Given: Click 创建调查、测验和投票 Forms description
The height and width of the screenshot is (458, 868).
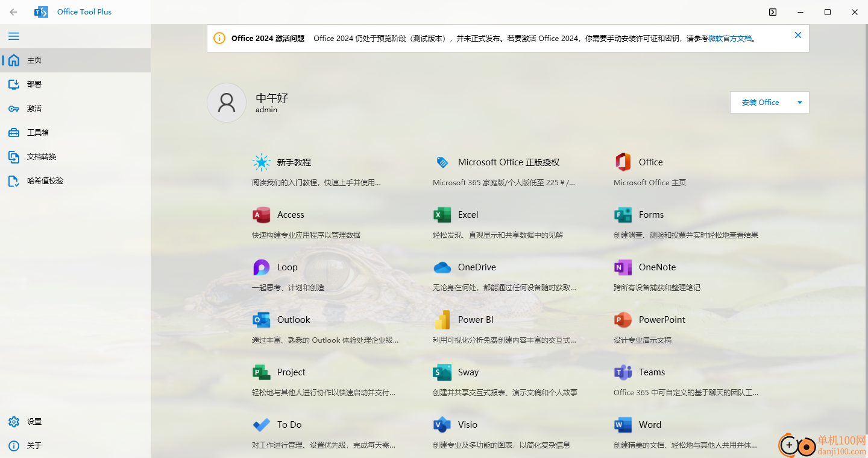Looking at the screenshot, I should (686, 235).
